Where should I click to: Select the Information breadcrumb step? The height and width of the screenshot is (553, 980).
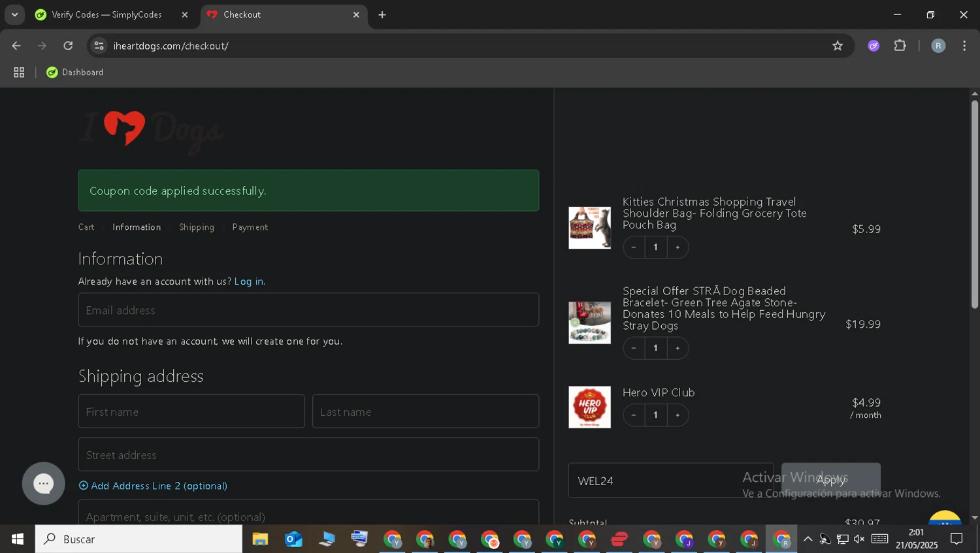(x=137, y=227)
